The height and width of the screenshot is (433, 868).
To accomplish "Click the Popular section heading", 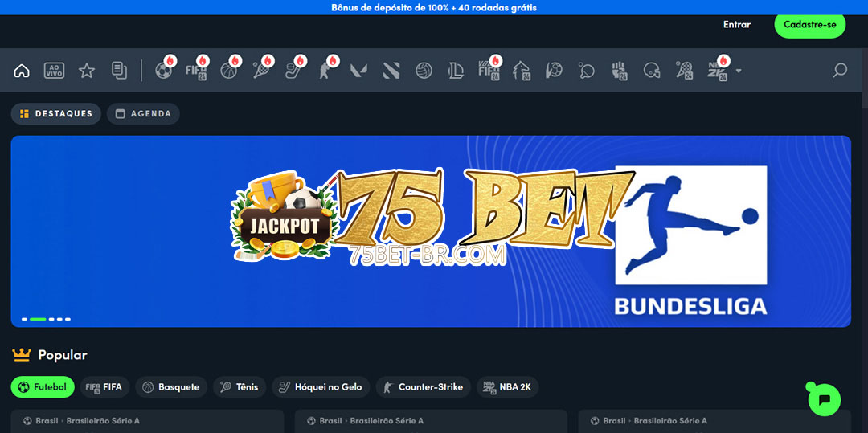I will click(63, 355).
